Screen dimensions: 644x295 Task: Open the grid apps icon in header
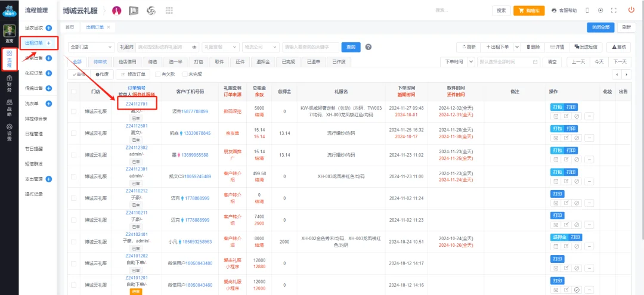(169, 11)
